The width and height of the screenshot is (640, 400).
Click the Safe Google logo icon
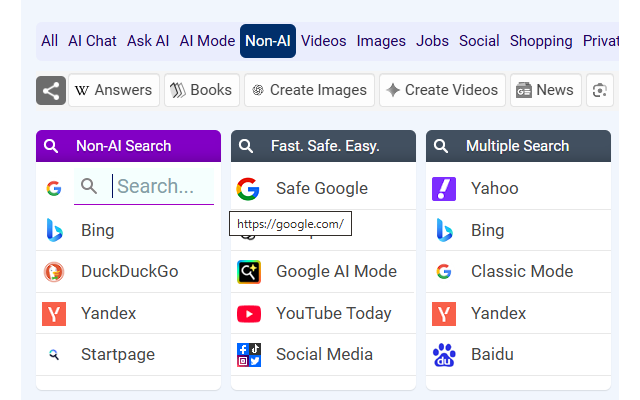[x=248, y=189]
